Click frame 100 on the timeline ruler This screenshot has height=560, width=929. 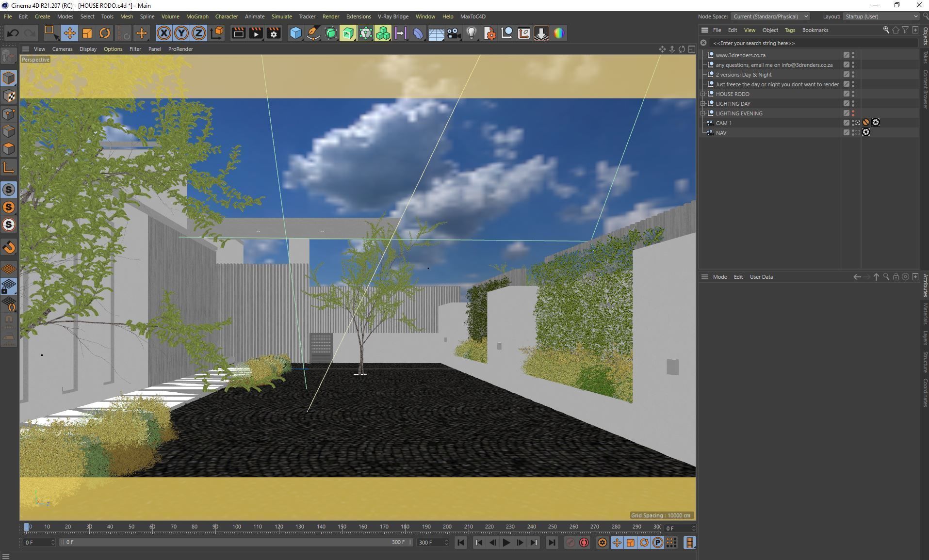[x=236, y=527]
